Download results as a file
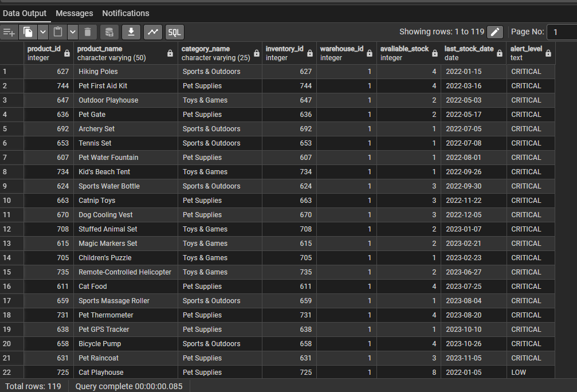 [x=131, y=32]
